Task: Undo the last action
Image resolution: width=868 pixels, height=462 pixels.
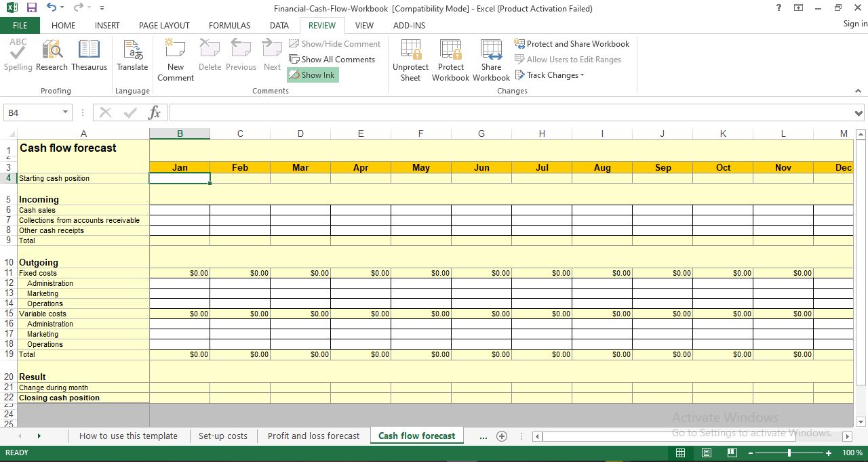Action: tap(52, 8)
